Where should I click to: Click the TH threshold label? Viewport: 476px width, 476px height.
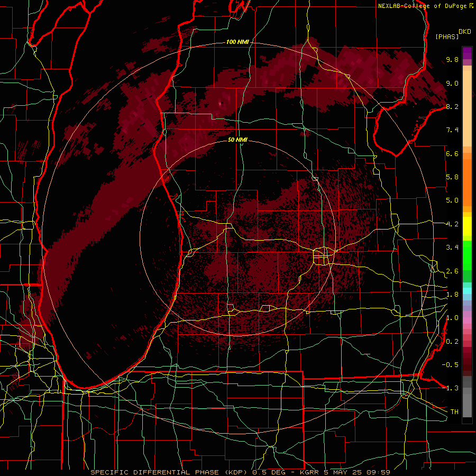(x=454, y=412)
